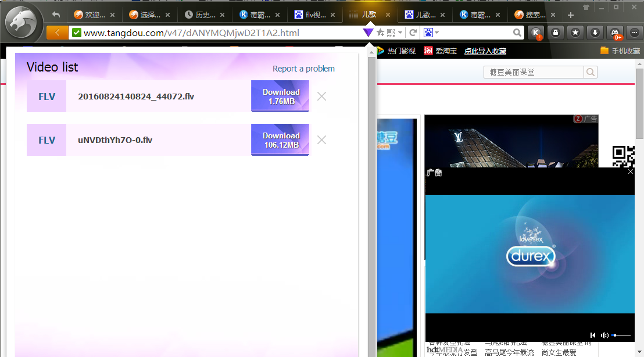Download the 106.12MB uNVDthYh7O-0.flv file
Image resolution: width=644 pixels, height=357 pixels.
[x=280, y=140]
